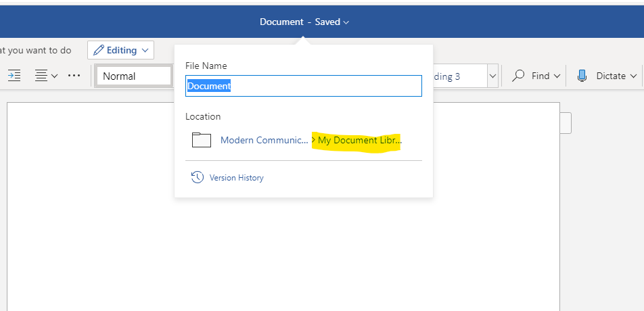The image size is (644, 311).
Task: Collapse the Document - Saved title dropdown
Action: click(x=346, y=22)
